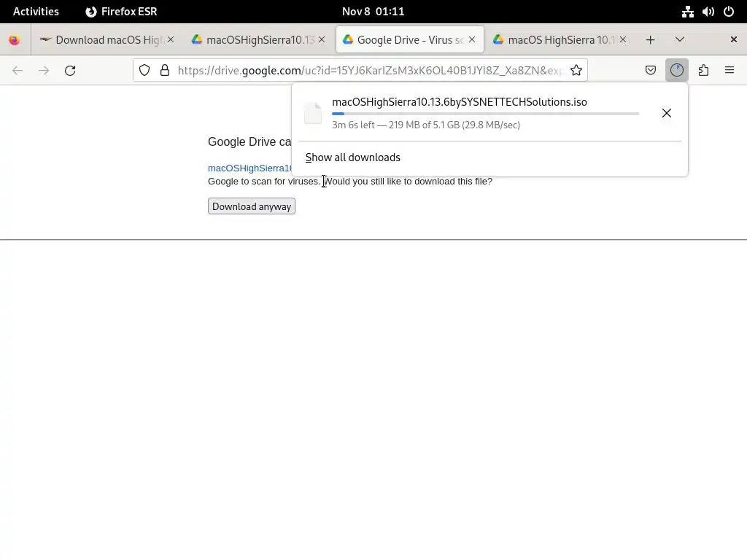Toggle the Downloads panel button

click(677, 71)
